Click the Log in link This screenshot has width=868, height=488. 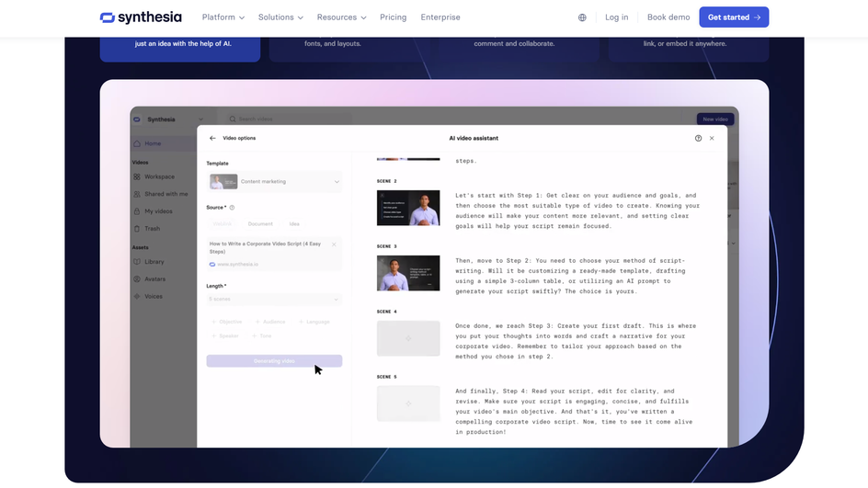click(x=617, y=17)
